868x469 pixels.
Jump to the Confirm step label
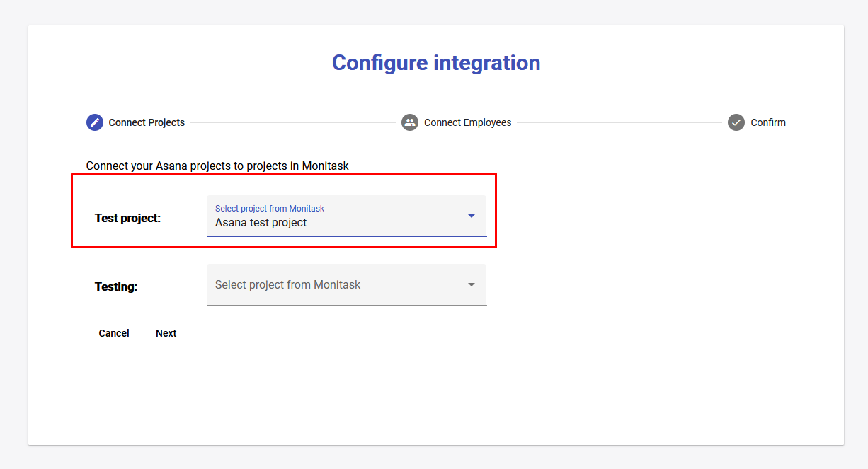point(768,122)
